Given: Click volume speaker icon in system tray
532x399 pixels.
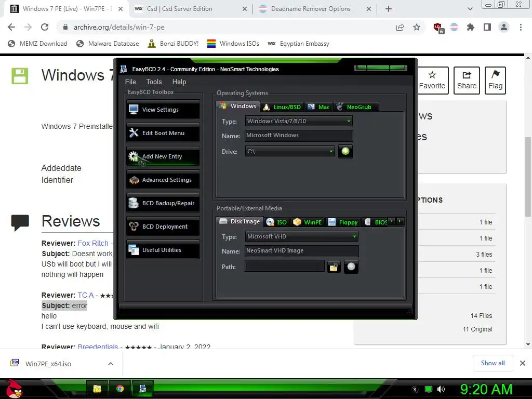Looking at the screenshot, I should pos(441,389).
